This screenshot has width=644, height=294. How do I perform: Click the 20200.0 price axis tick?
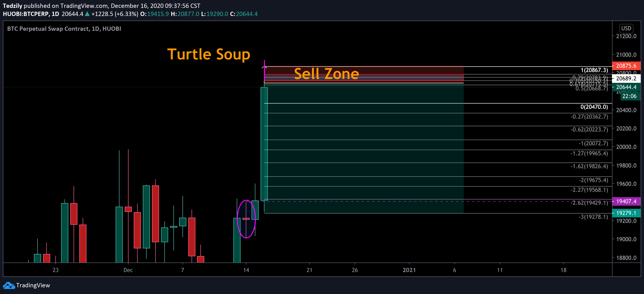point(626,129)
